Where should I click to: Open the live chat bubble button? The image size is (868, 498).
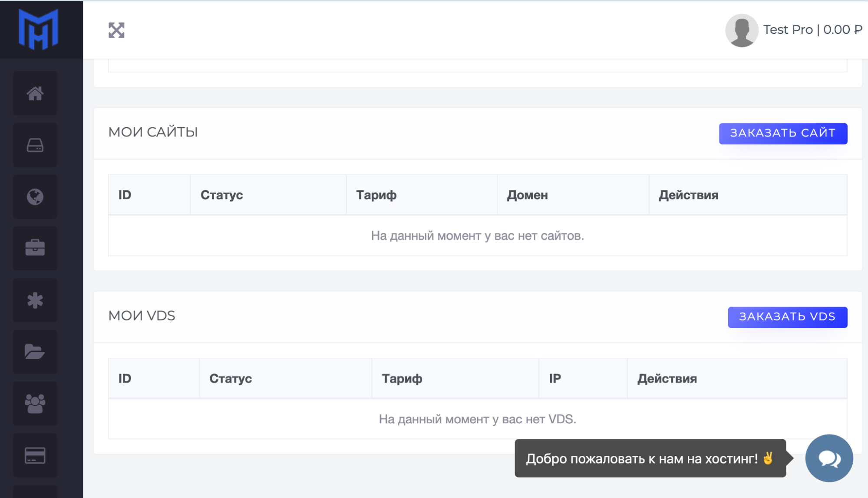[x=828, y=458]
